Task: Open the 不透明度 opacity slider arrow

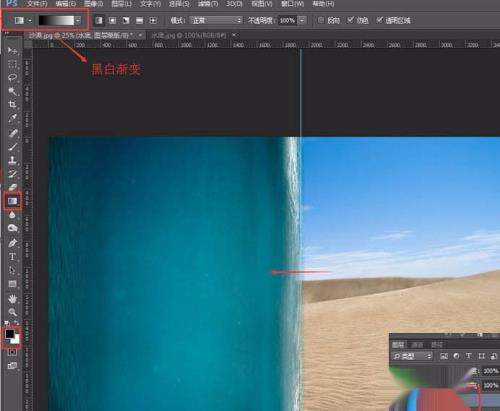Action: click(x=302, y=20)
